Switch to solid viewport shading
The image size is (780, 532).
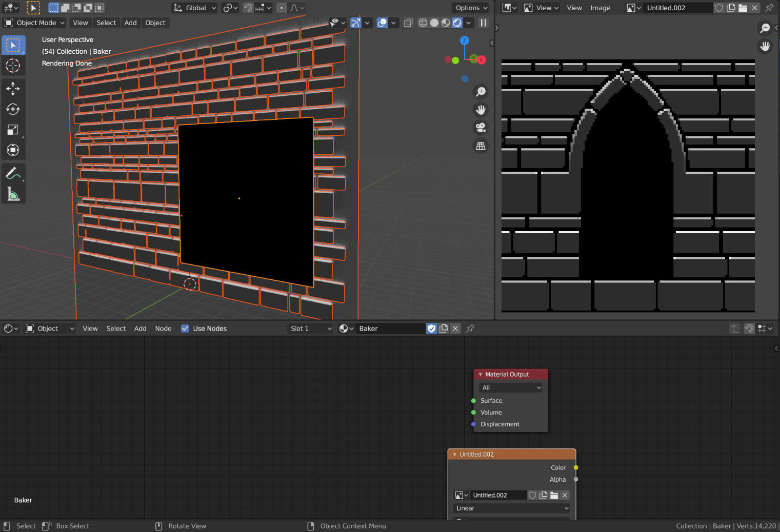tap(434, 23)
